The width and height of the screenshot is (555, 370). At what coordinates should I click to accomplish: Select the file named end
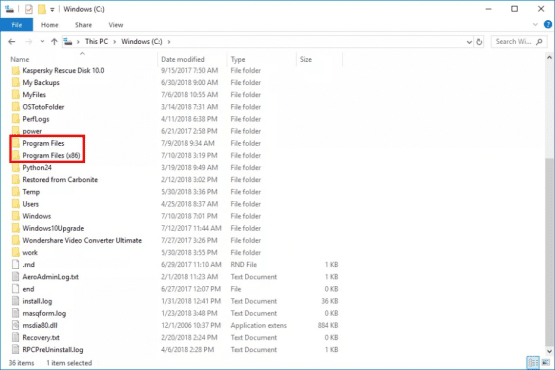coord(28,289)
